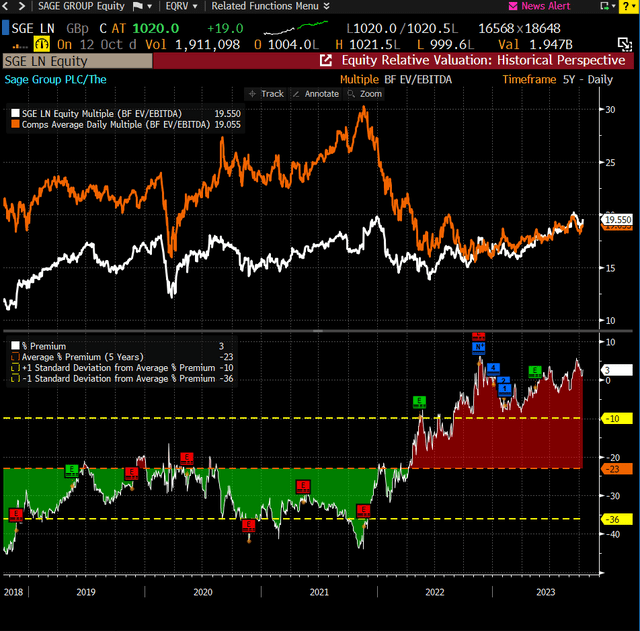Viewport: 640px width, 631px height.
Task: Open the Related Functions Menu
Action: tap(264, 6)
